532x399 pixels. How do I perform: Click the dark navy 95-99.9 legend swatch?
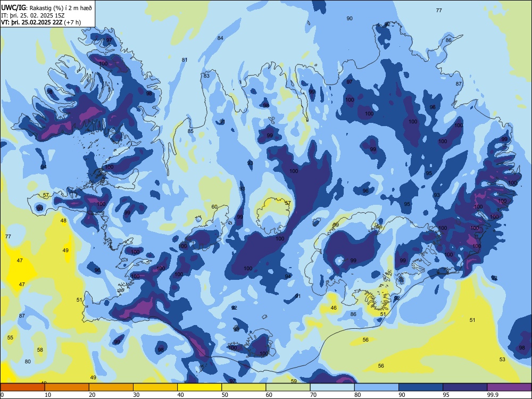click(465, 387)
